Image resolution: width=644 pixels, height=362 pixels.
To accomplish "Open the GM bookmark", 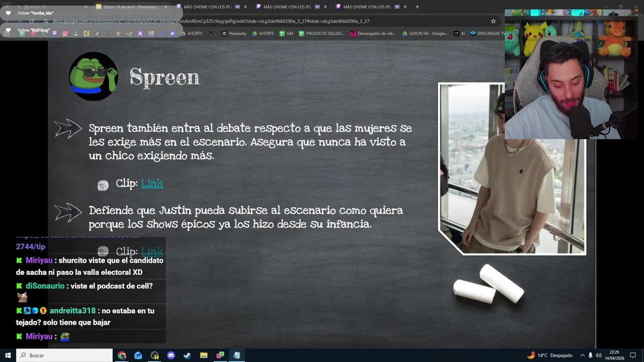I will pyautogui.click(x=286, y=33).
